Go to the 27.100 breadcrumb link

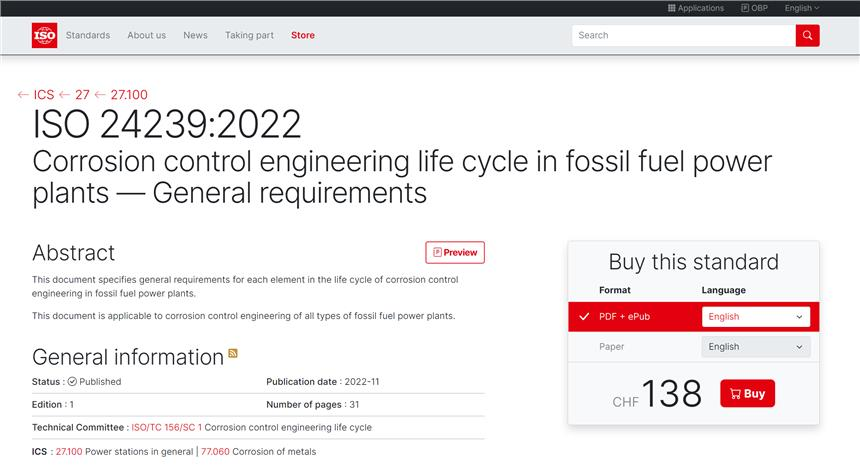click(x=129, y=95)
